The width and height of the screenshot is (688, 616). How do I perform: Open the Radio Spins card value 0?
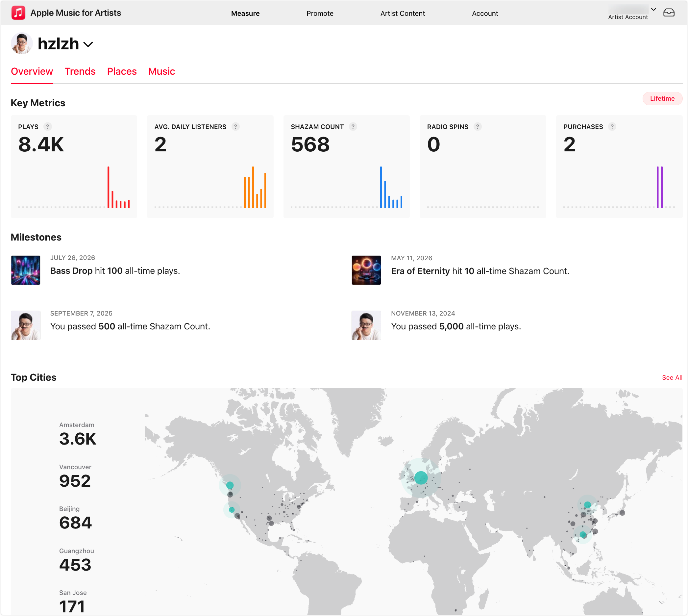coord(433,144)
